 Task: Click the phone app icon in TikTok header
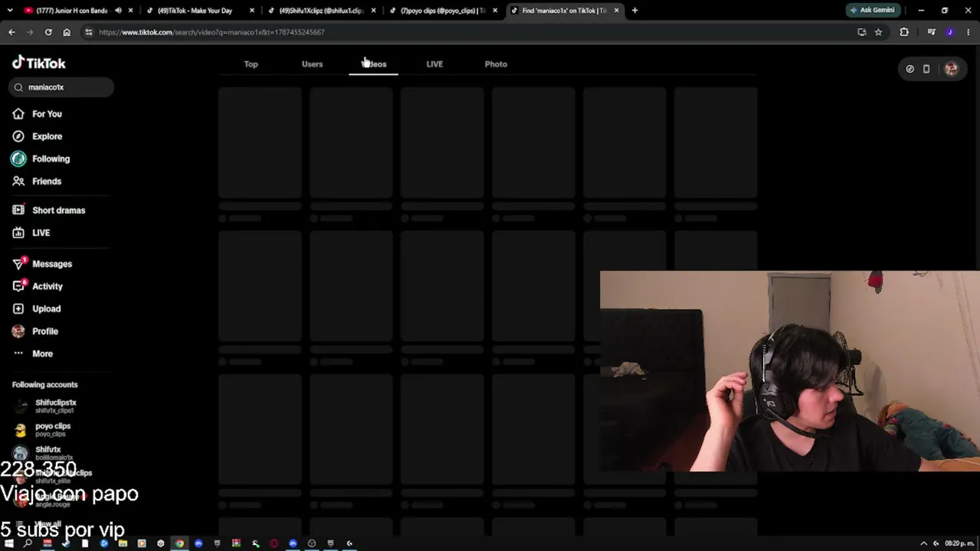point(926,69)
